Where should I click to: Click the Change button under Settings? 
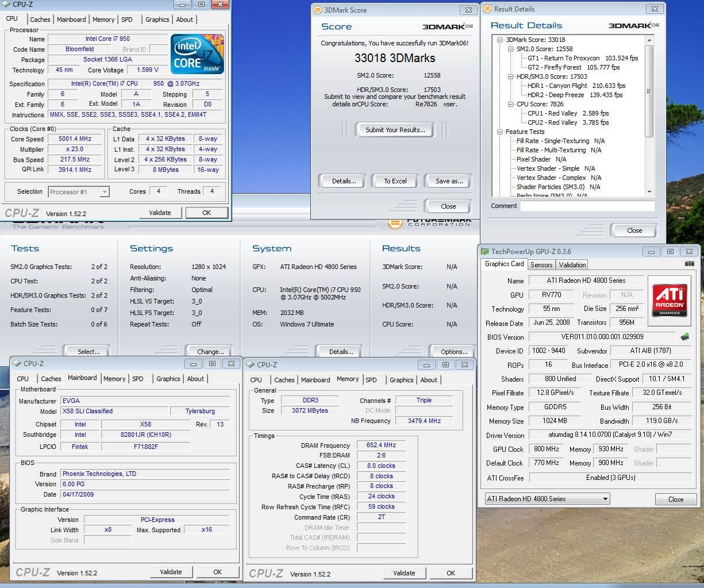(x=210, y=351)
